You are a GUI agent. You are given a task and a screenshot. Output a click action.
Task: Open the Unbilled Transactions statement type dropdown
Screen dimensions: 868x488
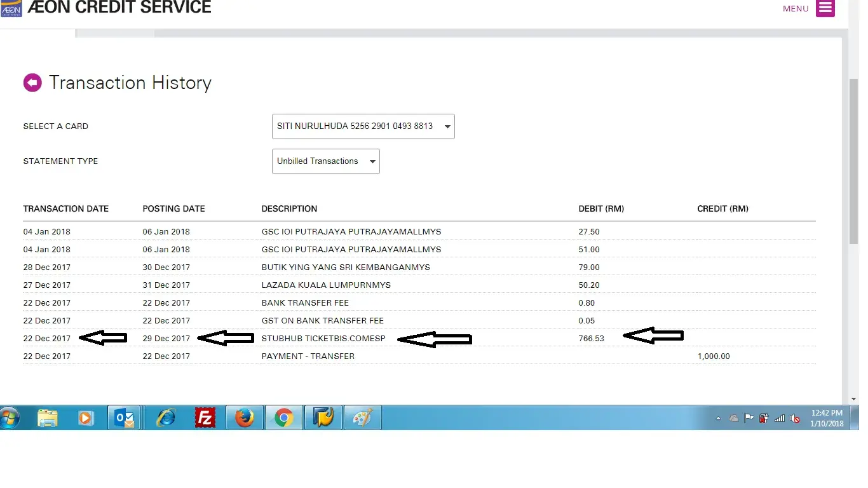(x=325, y=161)
